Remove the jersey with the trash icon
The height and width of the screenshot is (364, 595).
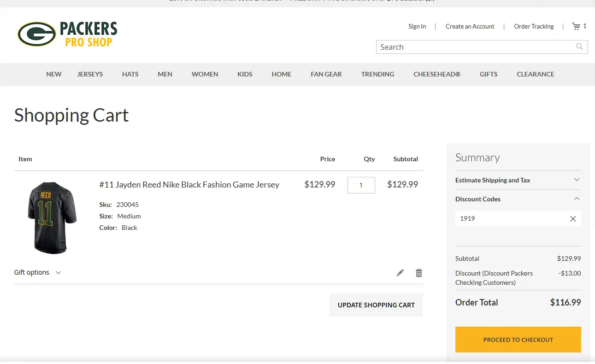[x=418, y=272]
